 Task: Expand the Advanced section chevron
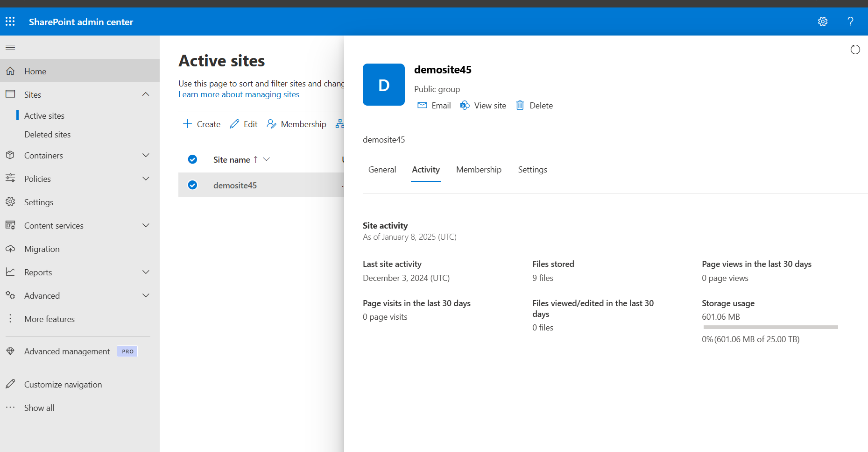click(146, 295)
